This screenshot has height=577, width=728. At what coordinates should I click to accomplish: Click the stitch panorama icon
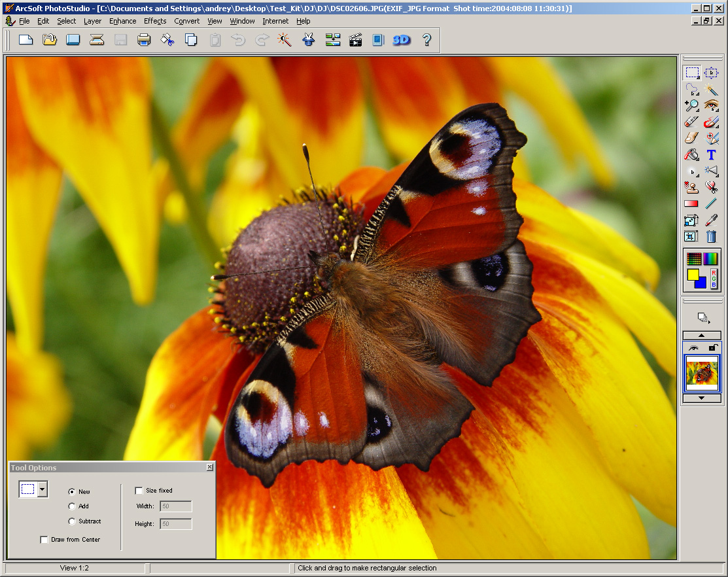pos(332,40)
